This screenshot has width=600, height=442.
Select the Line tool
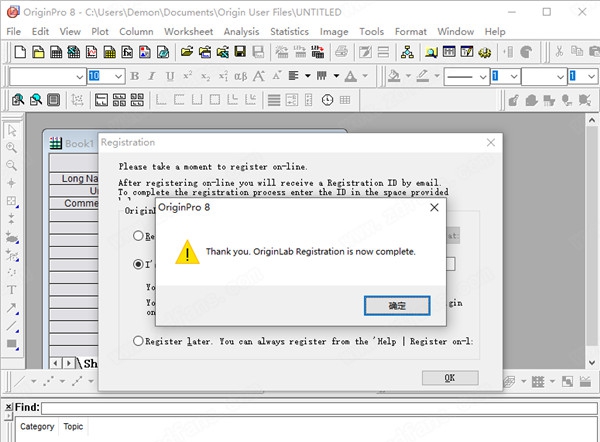pyautogui.click(x=12, y=326)
